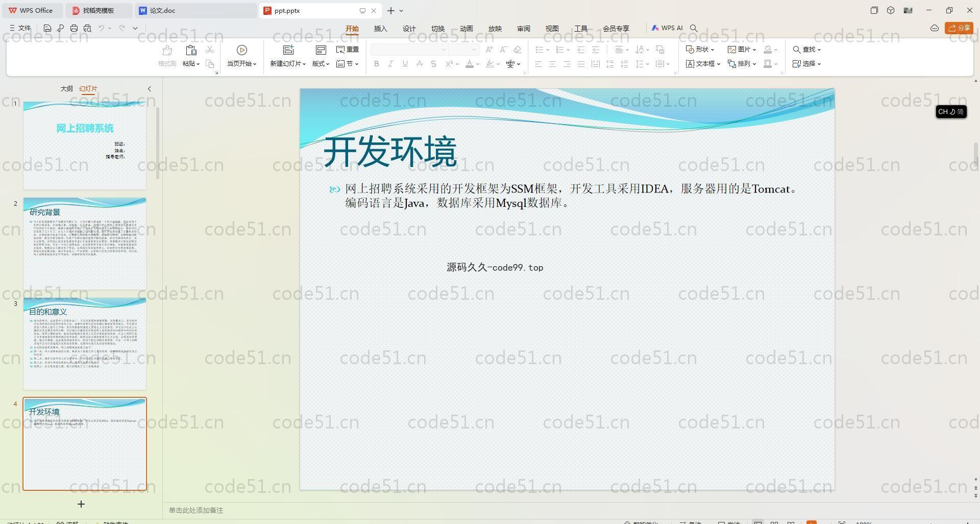Align text left
Screen dimensions: 980x524
(538, 64)
